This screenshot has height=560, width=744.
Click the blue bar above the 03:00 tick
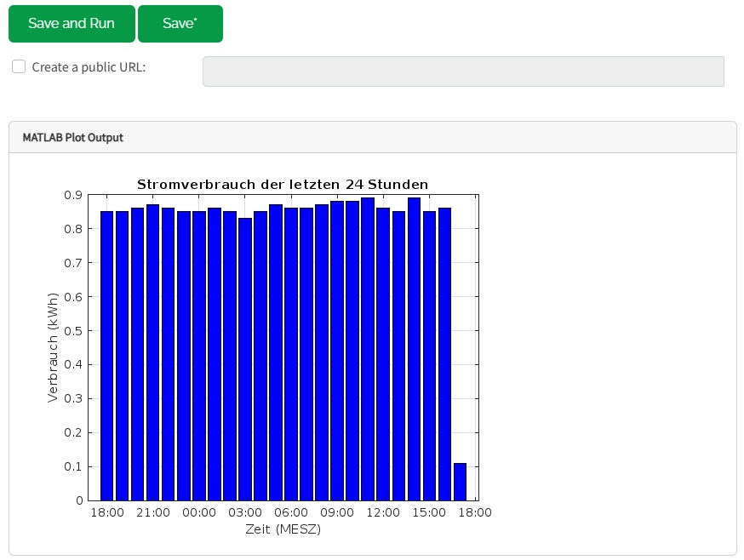point(245,357)
